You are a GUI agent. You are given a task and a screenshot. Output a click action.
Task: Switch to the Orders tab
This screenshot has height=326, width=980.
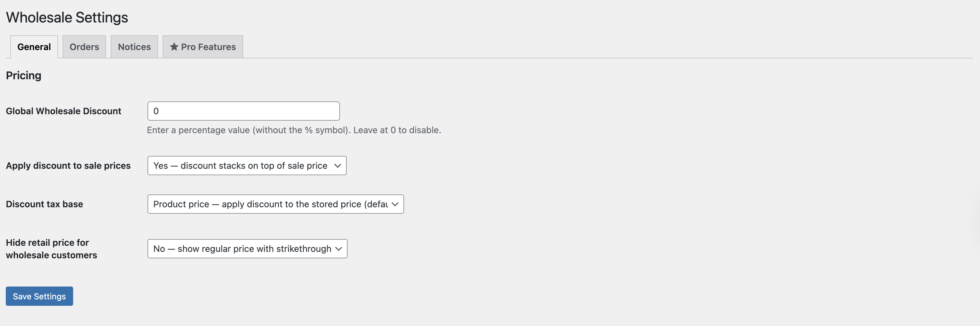[x=84, y=47]
